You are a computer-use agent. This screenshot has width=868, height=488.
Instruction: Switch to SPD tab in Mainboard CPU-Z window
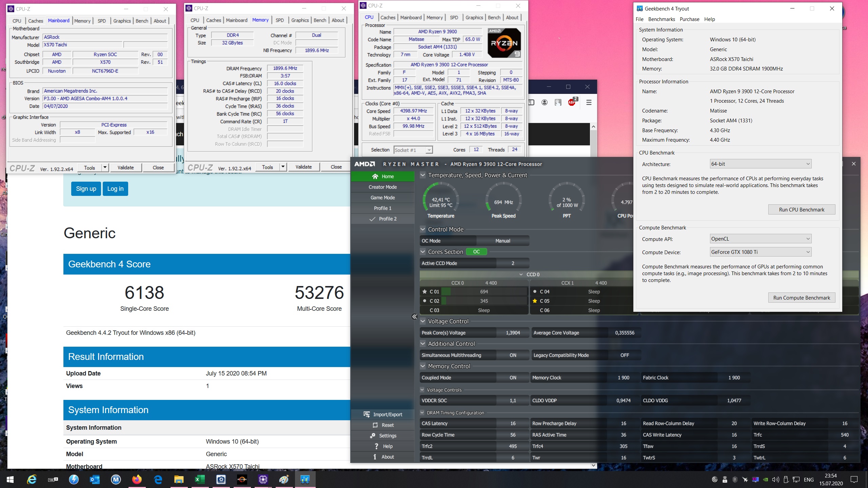coord(102,21)
